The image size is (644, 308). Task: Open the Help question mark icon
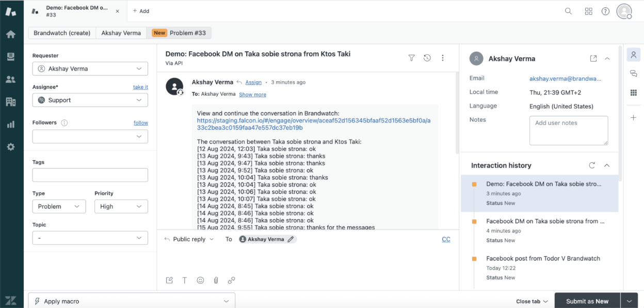[x=605, y=11]
